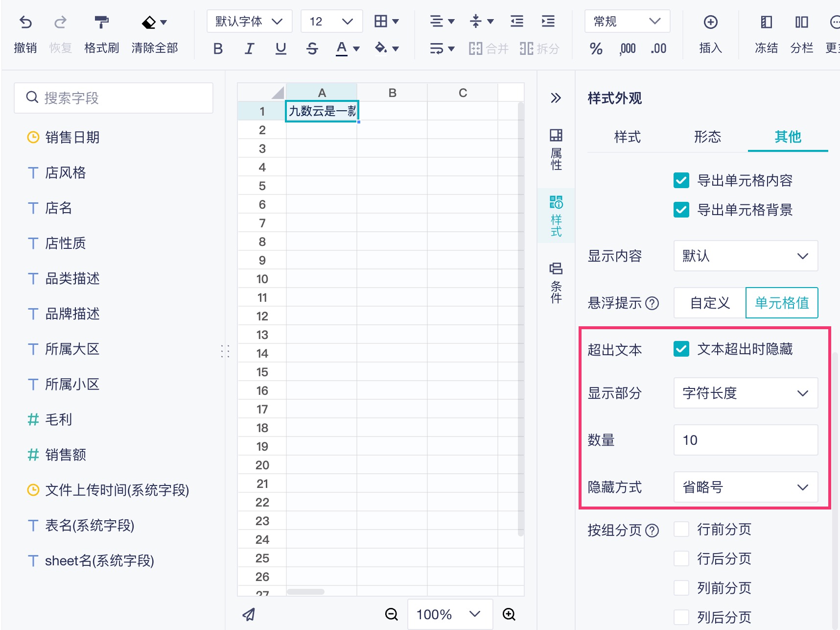Open the zoom level 100% dropdown
The image size is (840, 630).
tap(450, 614)
